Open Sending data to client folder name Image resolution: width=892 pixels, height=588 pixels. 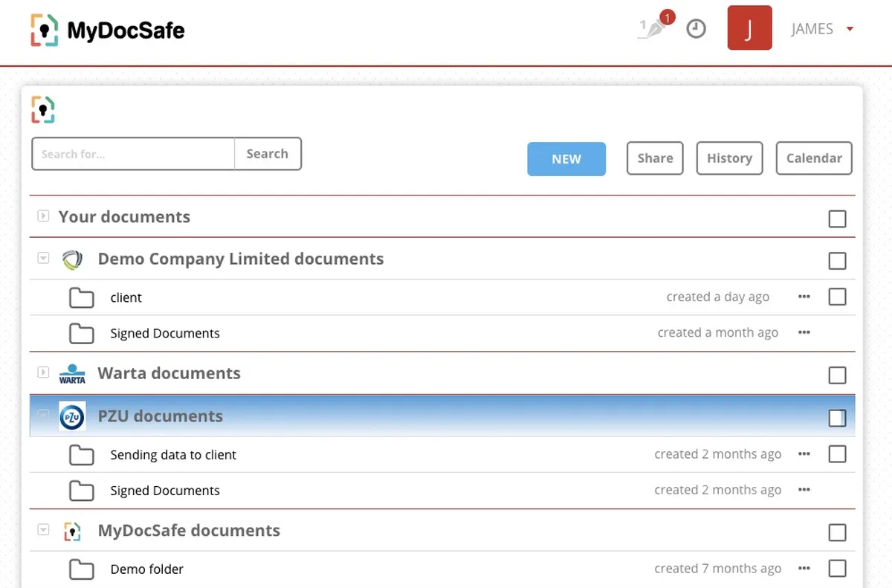pos(173,455)
